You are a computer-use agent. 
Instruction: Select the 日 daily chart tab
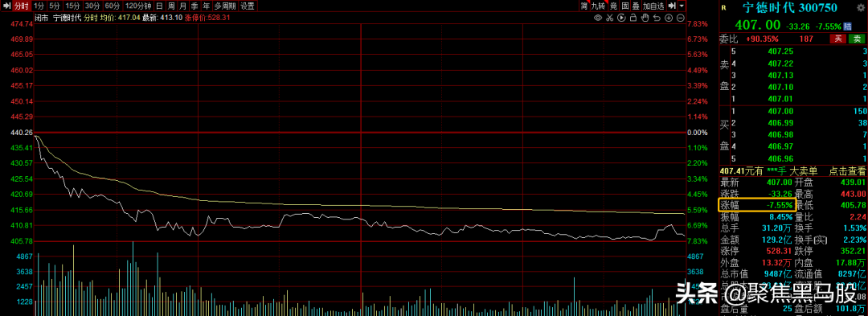[159, 6]
